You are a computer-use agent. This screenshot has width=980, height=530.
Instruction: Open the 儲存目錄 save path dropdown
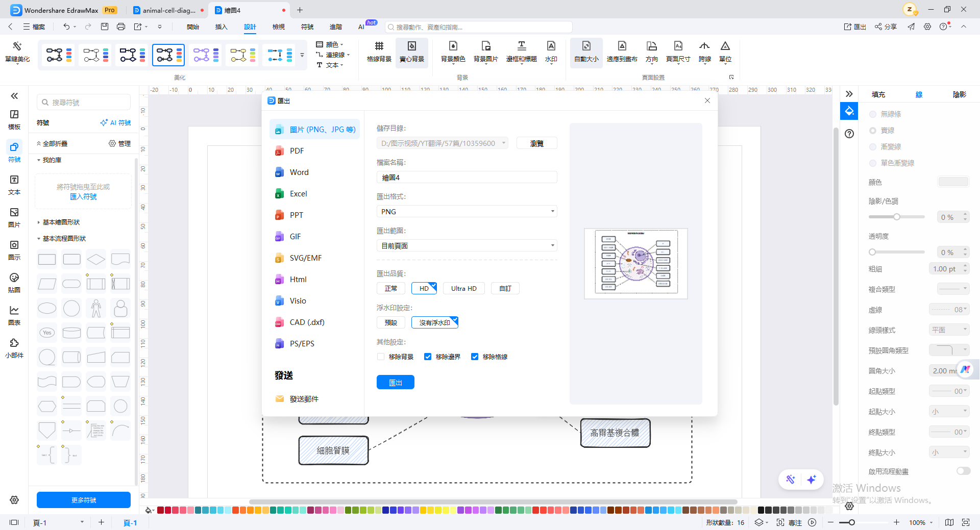443,143
